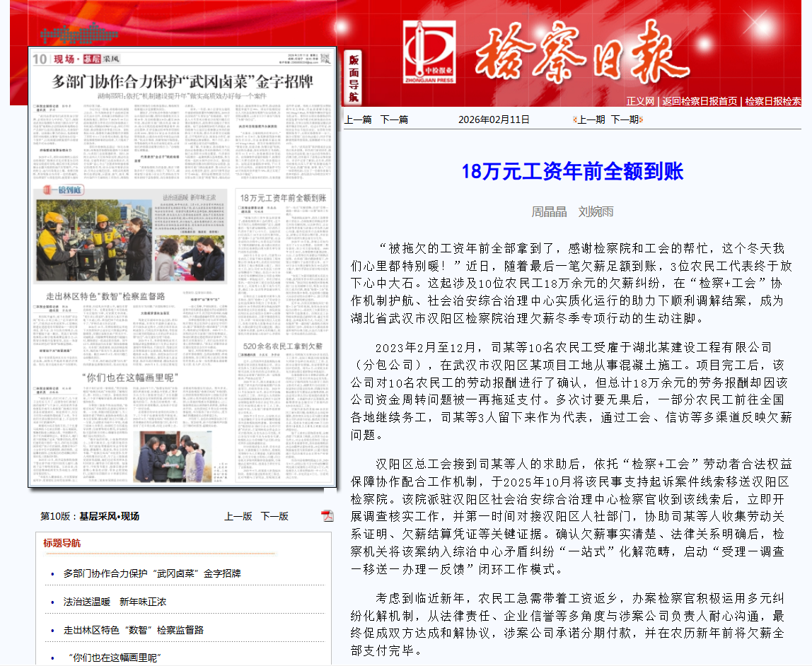Go to next page 下一版
The height and width of the screenshot is (666, 812).
[274, 516]
